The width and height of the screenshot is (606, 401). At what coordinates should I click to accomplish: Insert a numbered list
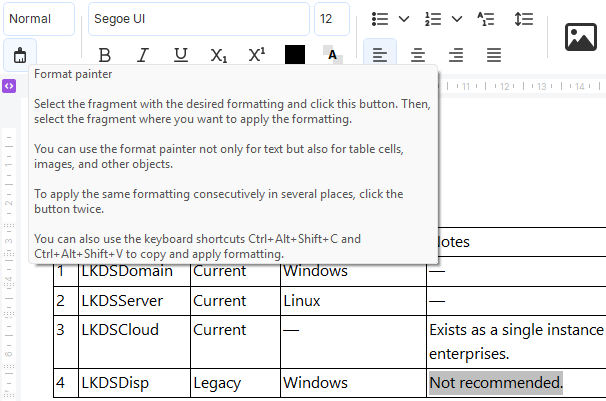(x=433, y=19)
